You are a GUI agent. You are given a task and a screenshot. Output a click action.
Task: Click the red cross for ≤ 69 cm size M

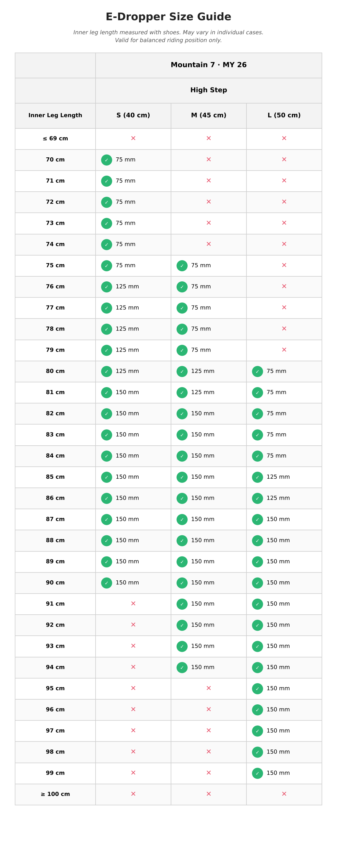tap(209, 138)
